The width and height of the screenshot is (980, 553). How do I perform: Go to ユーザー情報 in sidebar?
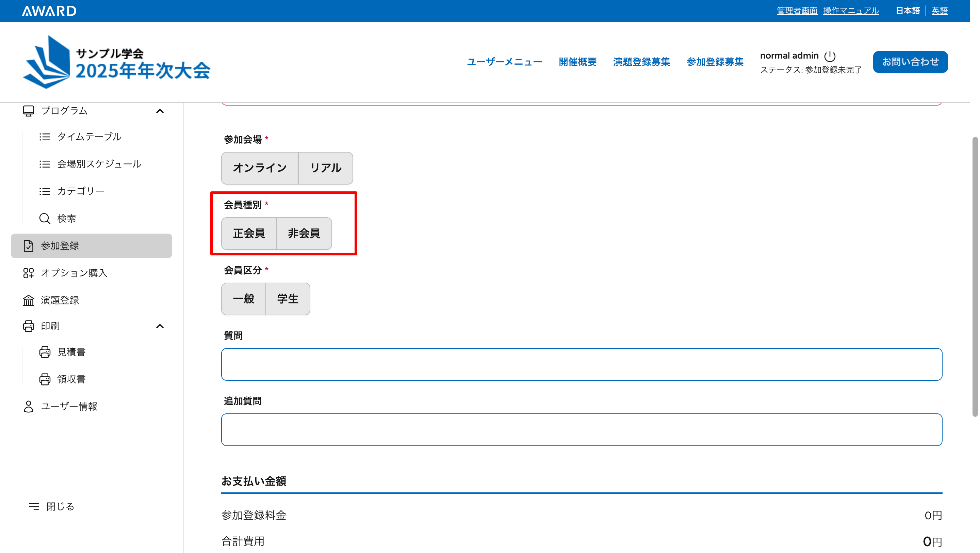69,407
